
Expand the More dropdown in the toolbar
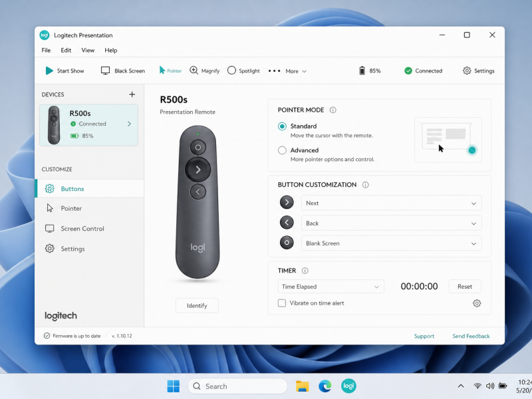[296, 71]
